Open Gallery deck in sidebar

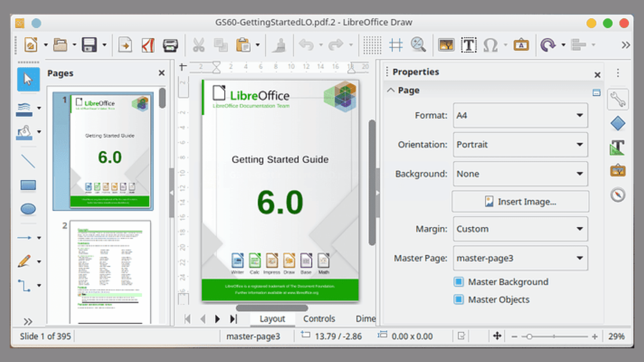point(618,171)
